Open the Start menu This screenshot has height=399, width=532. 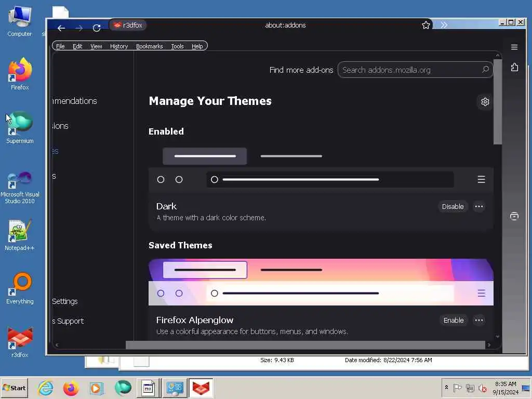[14, 388]
